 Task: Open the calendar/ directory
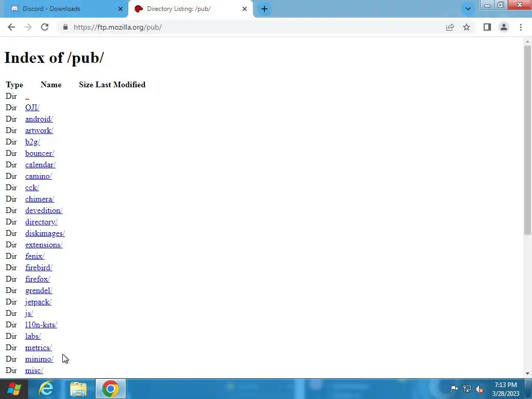click(41, 165)
